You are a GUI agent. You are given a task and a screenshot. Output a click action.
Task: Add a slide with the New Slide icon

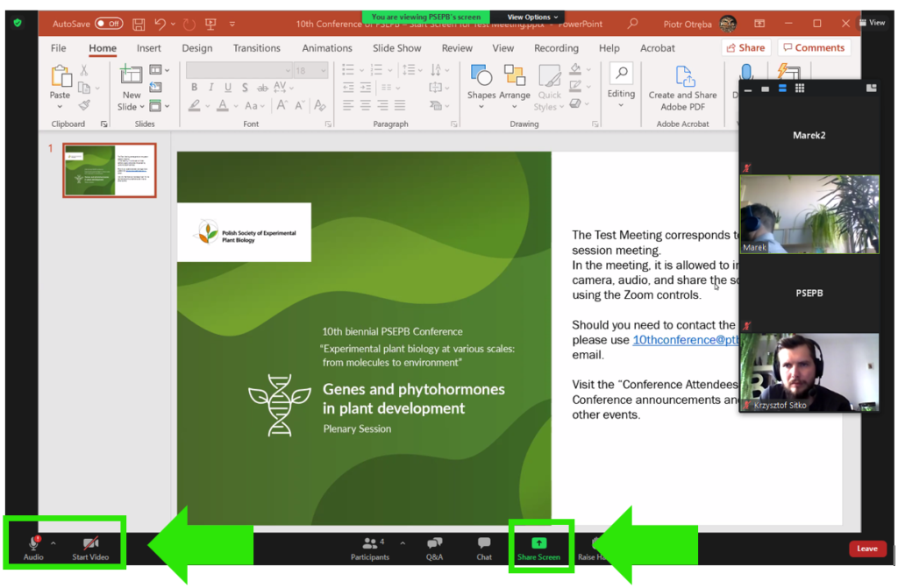[132, 74]
